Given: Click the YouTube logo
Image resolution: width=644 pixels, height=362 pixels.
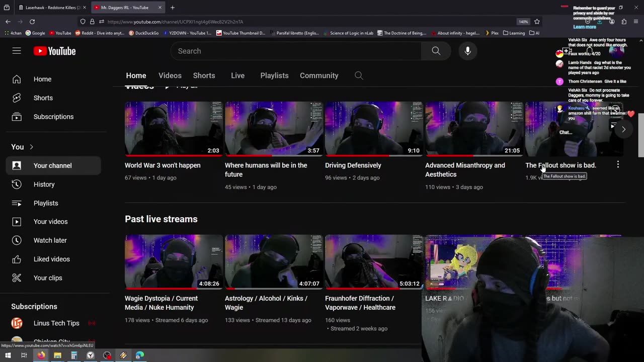Looking at the screenshot, I should 54,51.
